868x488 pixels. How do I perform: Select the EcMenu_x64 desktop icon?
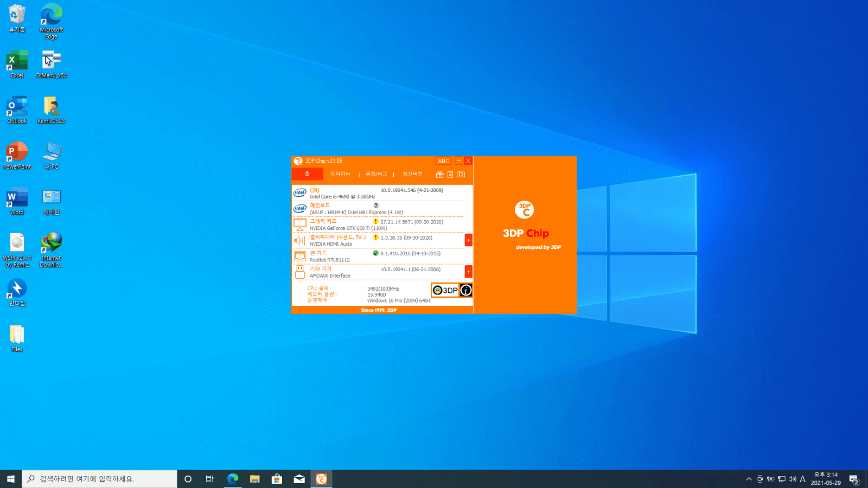click(x=52, y=64)
